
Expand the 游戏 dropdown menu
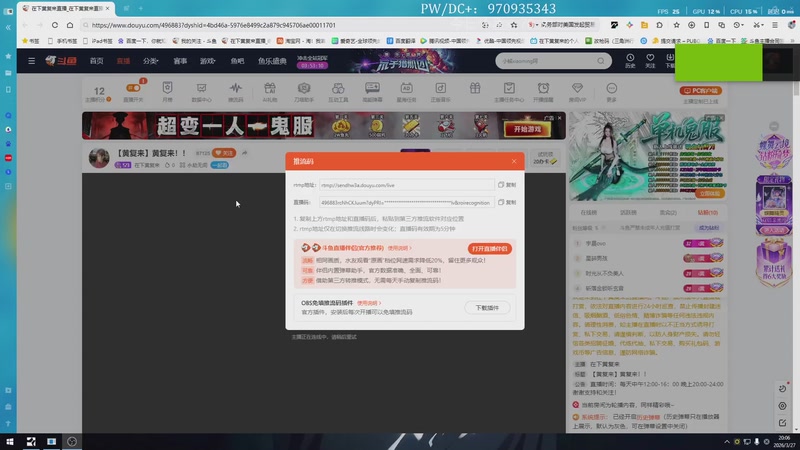208,61
